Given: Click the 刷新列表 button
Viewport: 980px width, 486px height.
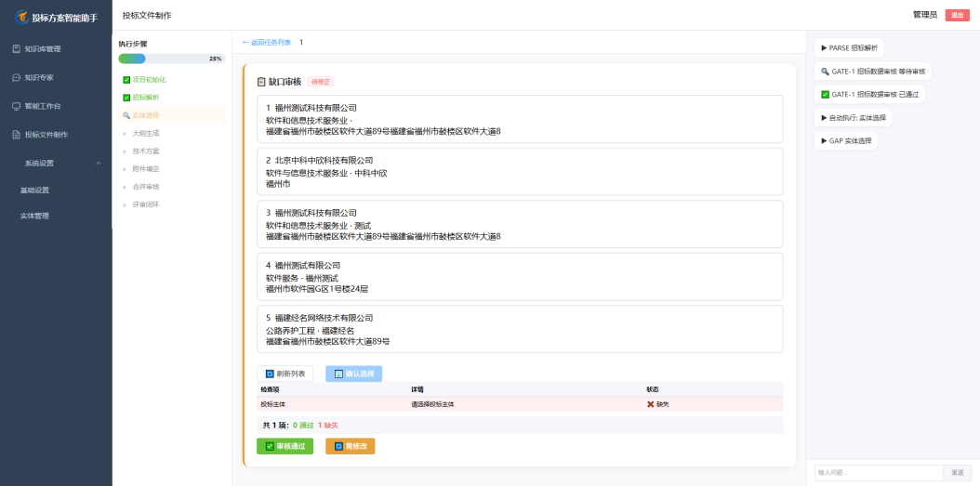Looking at the screenshot, I should tap(285, 374).
